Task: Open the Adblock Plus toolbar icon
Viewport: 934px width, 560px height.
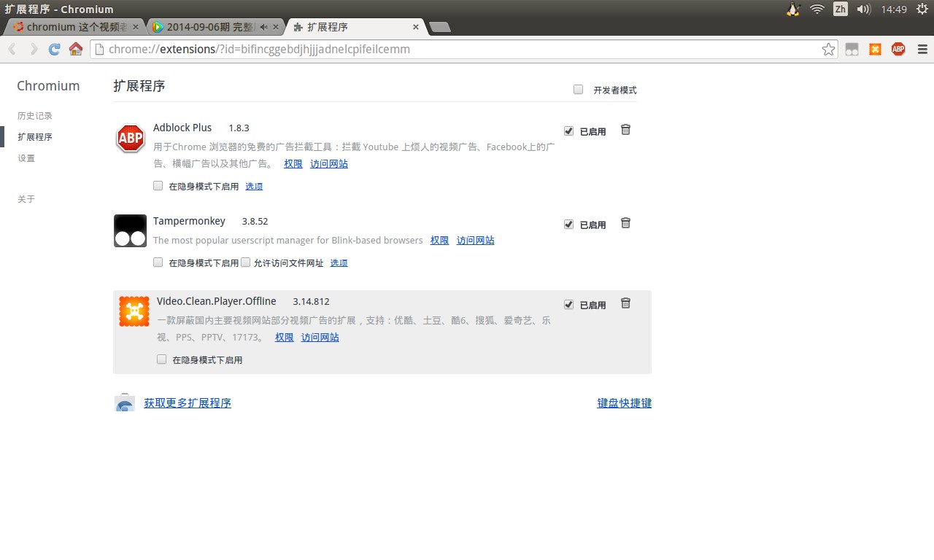Action: point(898,49)
